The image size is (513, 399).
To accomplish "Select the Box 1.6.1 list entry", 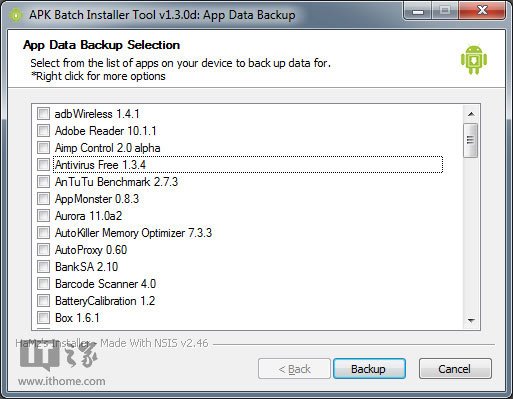I will (77, 318).
